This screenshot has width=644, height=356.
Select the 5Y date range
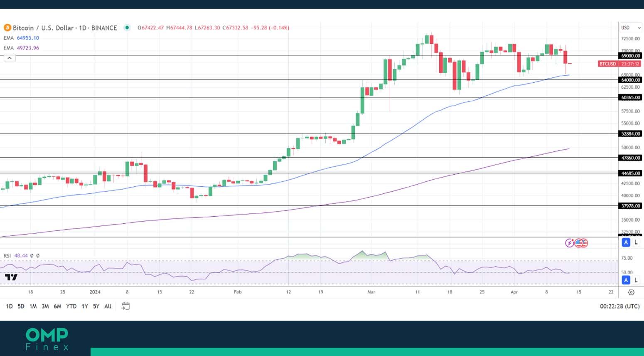[x=96, y=306]
